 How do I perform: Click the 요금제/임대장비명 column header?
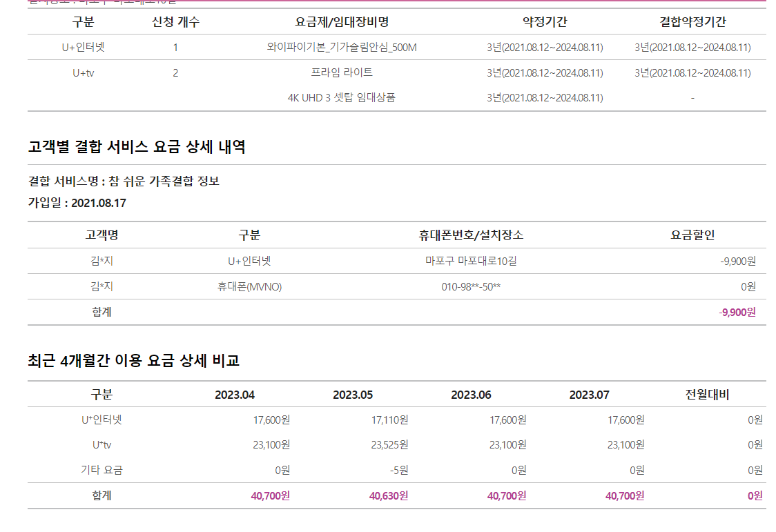click(x=342, y=21)
